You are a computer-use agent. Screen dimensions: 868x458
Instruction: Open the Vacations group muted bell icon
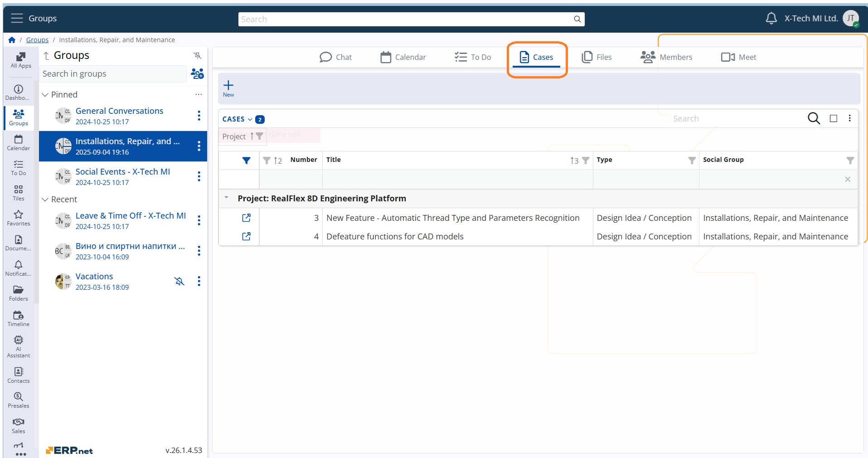(x=179, y=281)
